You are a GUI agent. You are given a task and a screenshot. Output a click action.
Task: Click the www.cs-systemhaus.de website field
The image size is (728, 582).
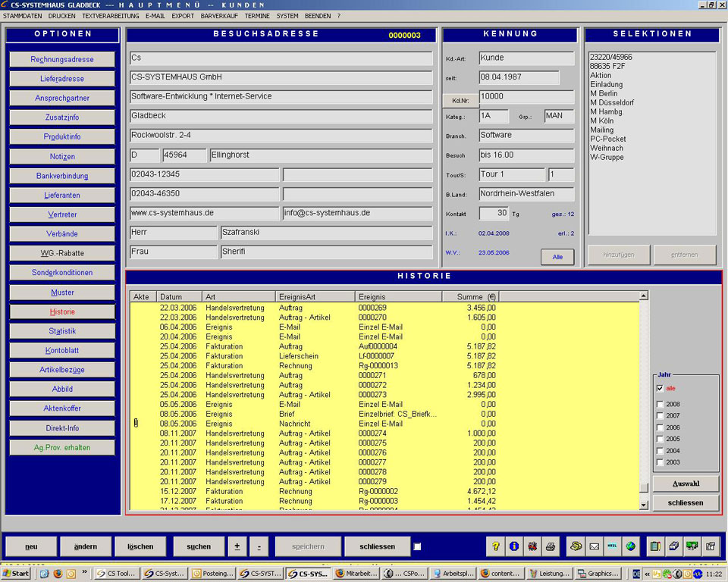[204, 214]
